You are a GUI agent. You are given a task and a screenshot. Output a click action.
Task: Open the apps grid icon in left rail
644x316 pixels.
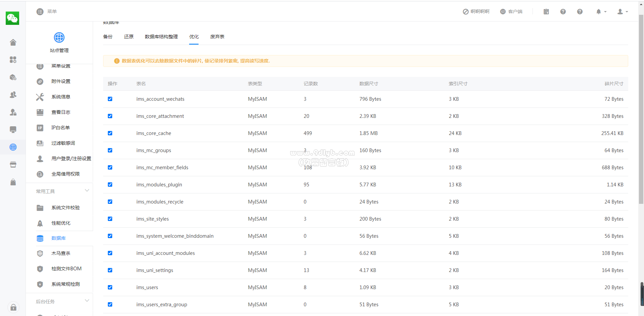[x=13, y=60]
